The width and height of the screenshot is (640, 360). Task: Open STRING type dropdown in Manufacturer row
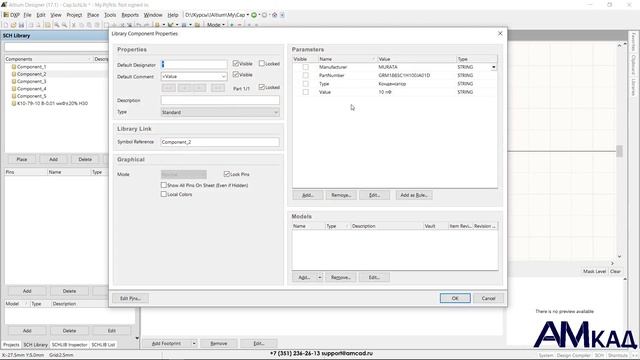[493, 67]
